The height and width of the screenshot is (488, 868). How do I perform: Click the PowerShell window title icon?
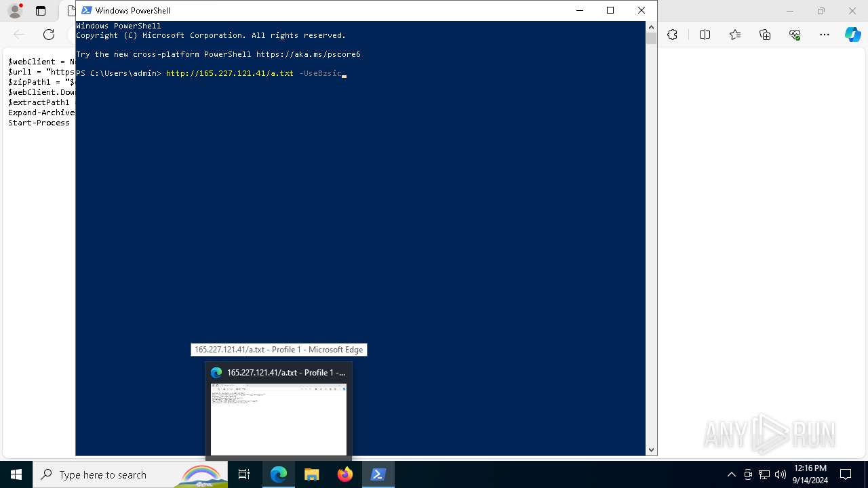[x=87, y=10]
